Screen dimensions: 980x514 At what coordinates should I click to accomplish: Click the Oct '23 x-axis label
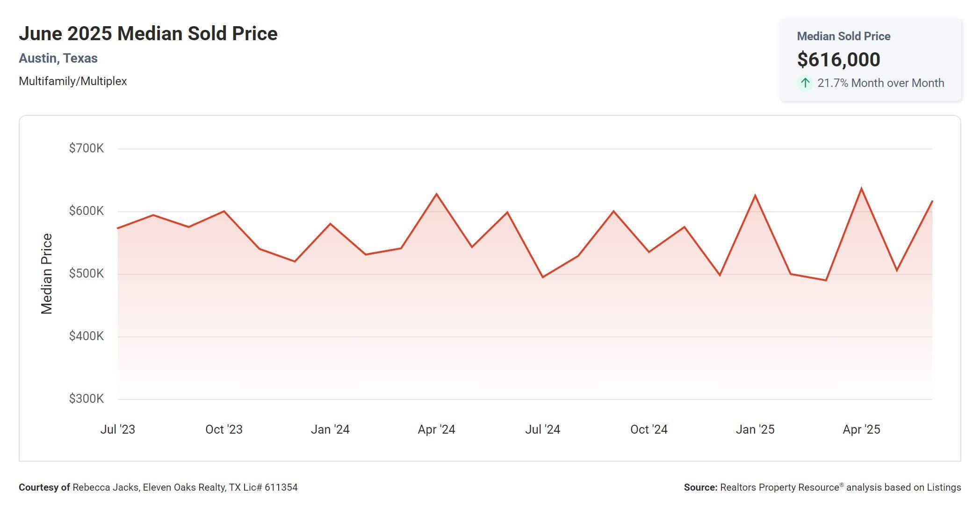coord(223,429)
